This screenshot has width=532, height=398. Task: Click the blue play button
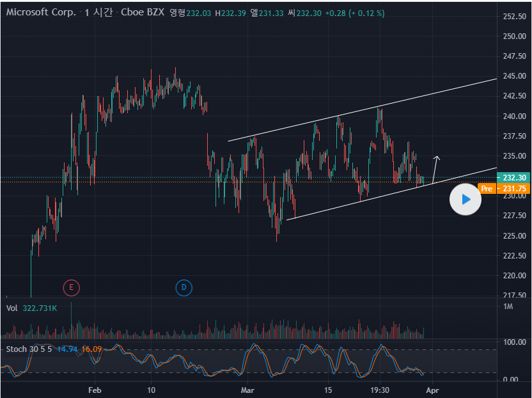point(465,200)
